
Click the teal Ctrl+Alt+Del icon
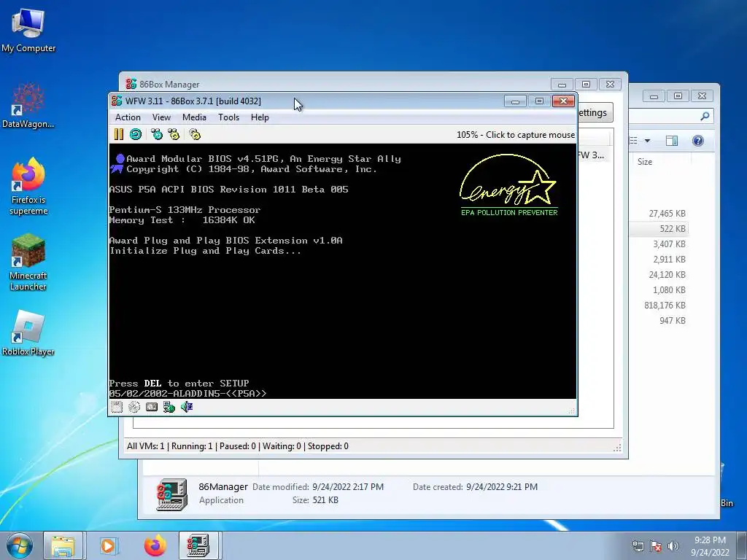point(157,134)
